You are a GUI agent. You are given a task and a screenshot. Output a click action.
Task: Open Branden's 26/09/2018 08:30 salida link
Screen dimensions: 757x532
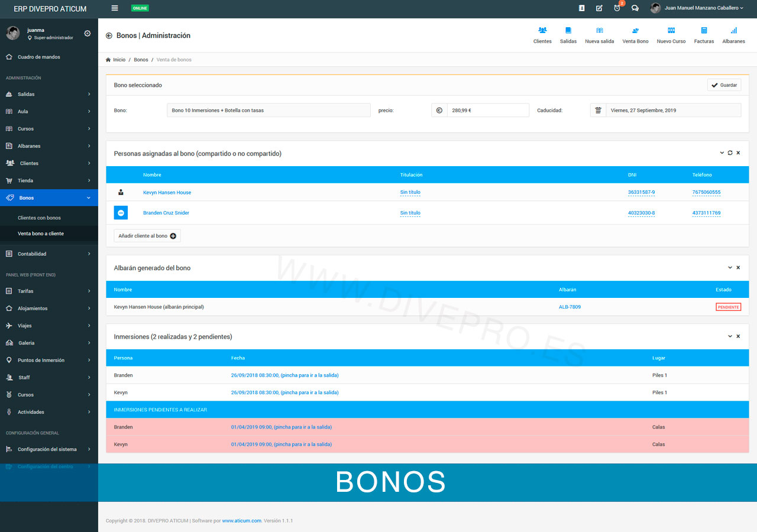click(x=284, y=375)
